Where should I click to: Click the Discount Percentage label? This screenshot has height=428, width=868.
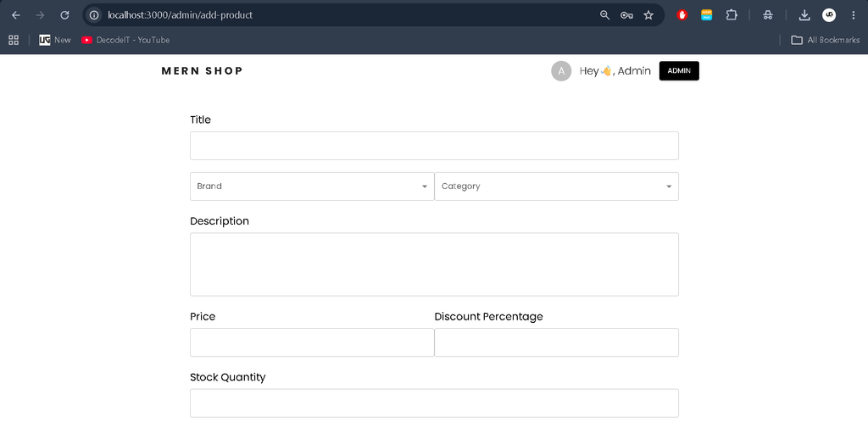[x=489, y=317]
